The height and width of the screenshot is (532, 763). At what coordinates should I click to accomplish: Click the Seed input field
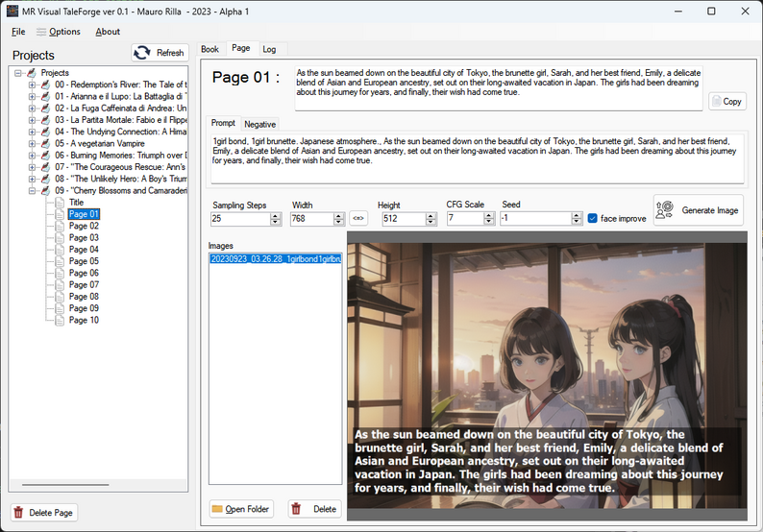coord(536,219)
